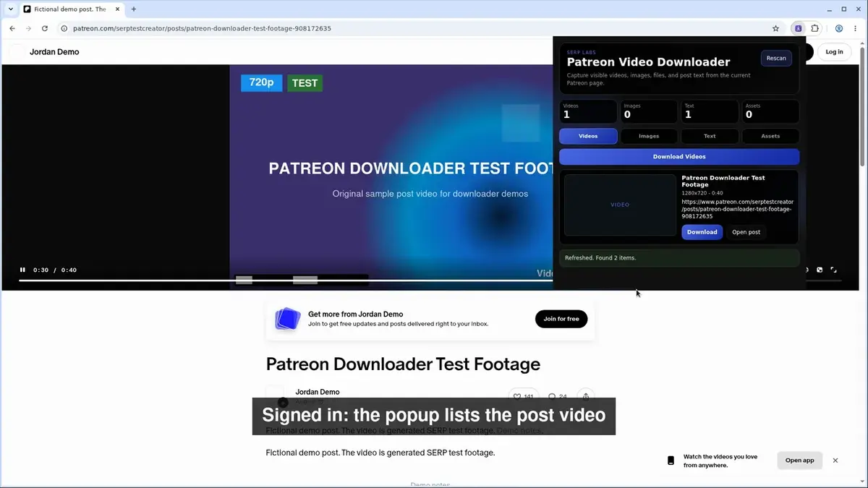The height and width of the screenshot is (488, 868).
Task: Switch to the Text tab in popup
Action: click(x=710, y=136)
